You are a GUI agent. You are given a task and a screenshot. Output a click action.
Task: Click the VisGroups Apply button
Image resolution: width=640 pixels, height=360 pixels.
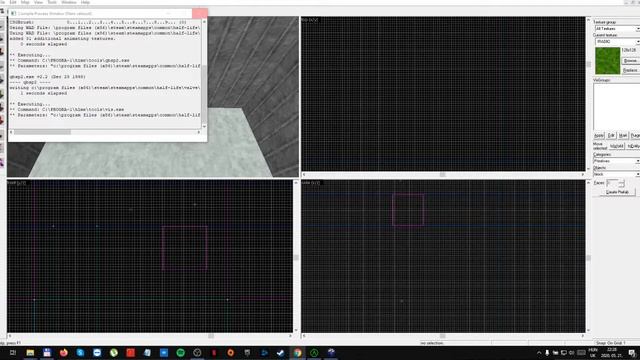coord(599,136)
